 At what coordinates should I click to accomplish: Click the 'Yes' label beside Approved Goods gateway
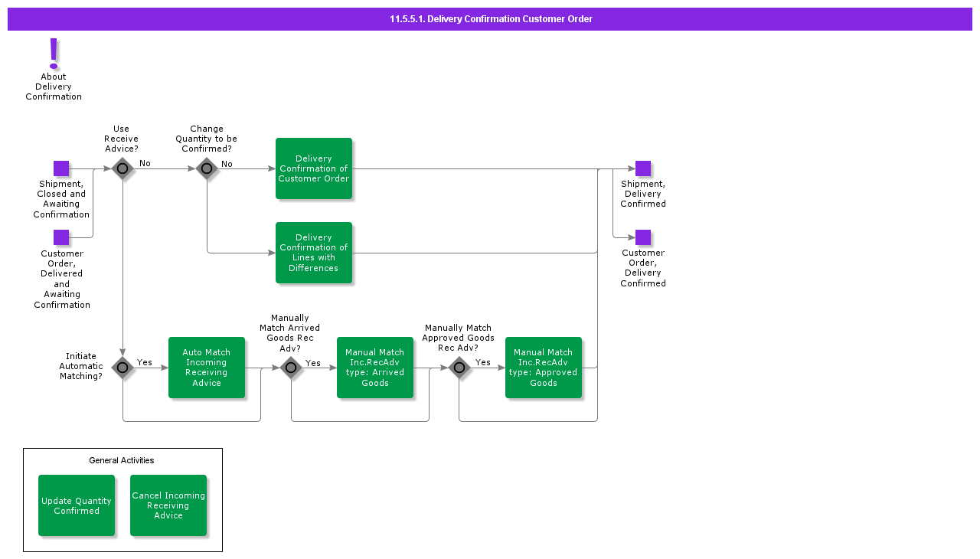[483, 362]
